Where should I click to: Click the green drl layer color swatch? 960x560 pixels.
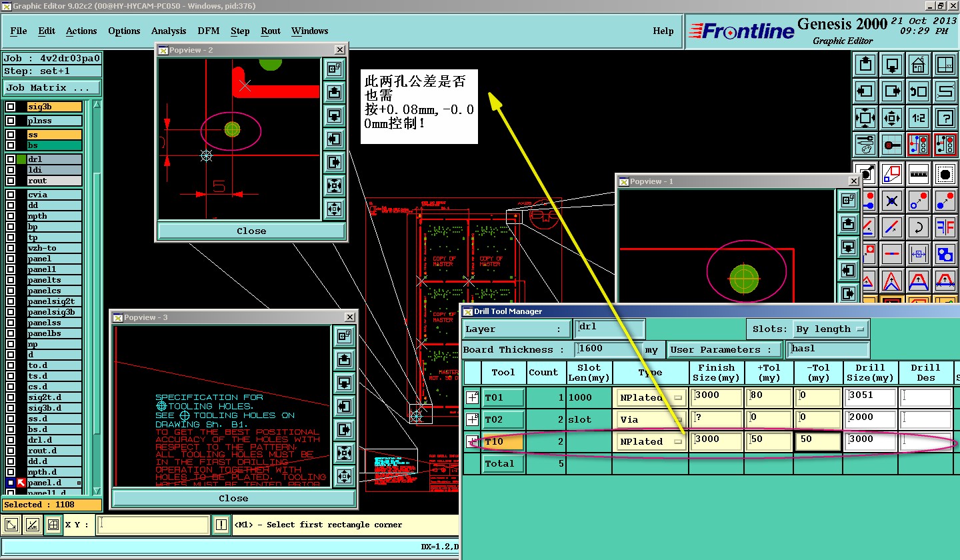pos(21,159)
